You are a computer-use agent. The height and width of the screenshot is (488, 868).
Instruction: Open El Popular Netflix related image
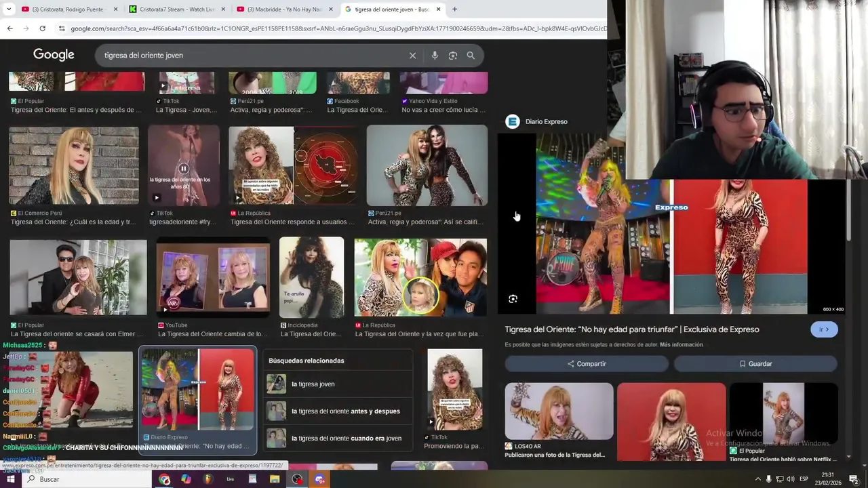[x=783, y=413]
